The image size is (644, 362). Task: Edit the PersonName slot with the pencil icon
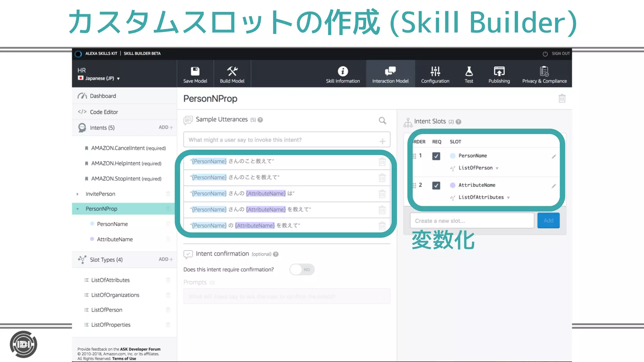[554, 156]
